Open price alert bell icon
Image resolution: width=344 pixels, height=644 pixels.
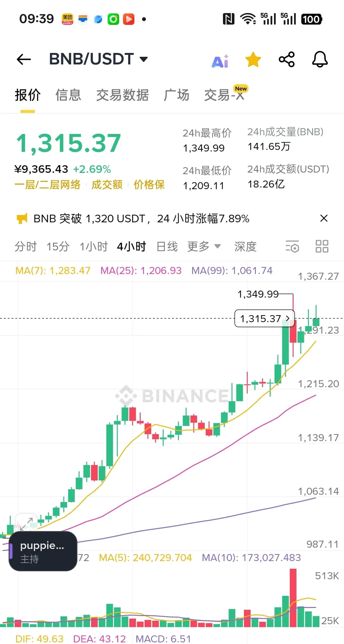[x=320, y=59]
